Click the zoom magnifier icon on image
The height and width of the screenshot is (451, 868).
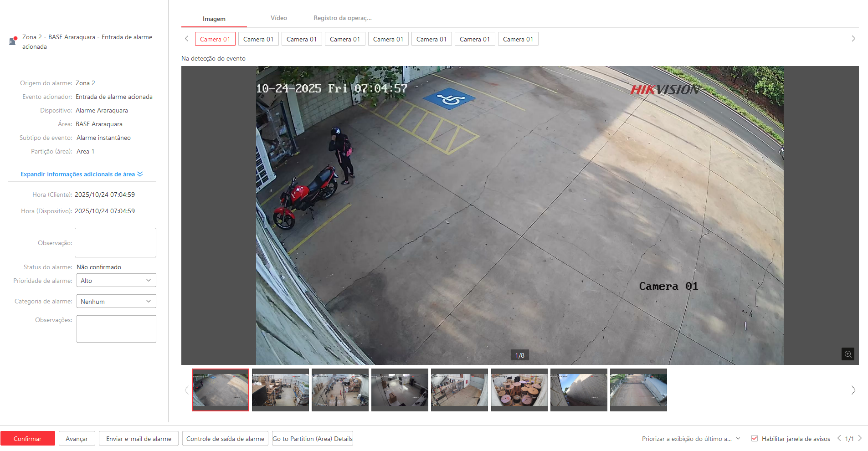[847, 354]
